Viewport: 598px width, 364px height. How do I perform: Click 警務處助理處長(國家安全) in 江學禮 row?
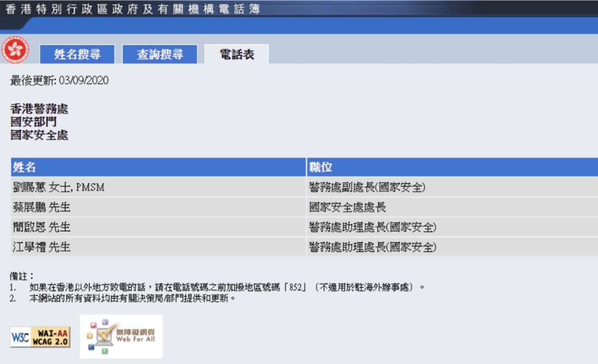[372, 247]
